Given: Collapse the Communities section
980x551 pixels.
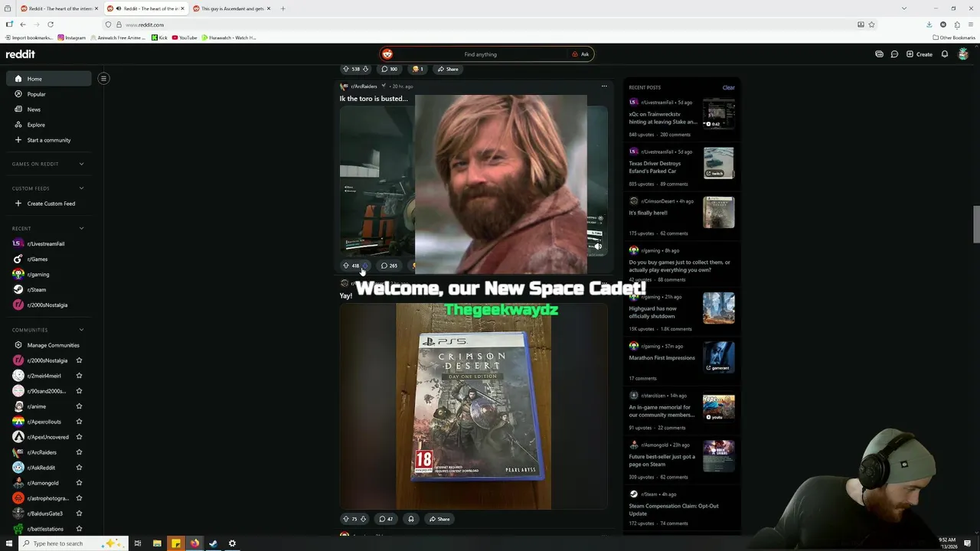Looking at the screenshot, I should pos(81,330).
